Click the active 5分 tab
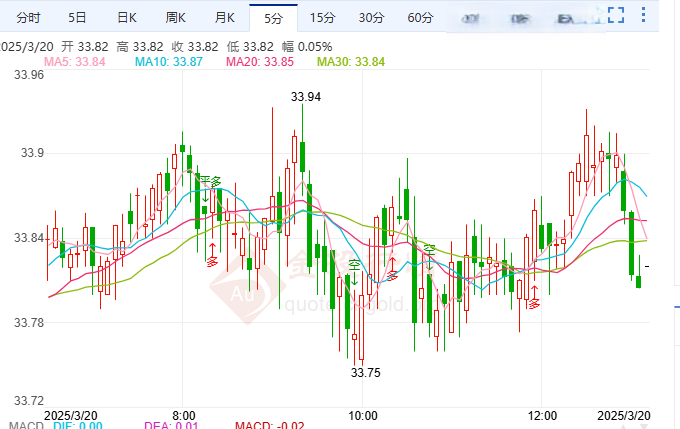Image resolution: width=680 pixels, height=429 pixels. coord(274,18)
